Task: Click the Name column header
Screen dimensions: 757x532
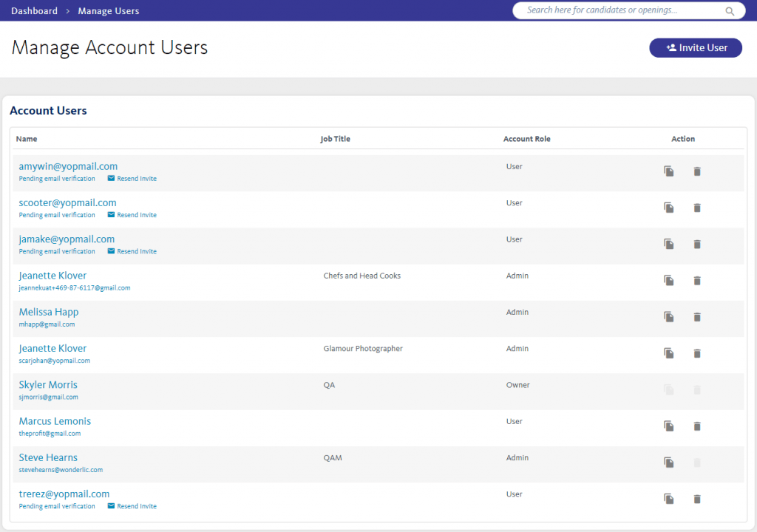Action: click(x=27, y=139)
